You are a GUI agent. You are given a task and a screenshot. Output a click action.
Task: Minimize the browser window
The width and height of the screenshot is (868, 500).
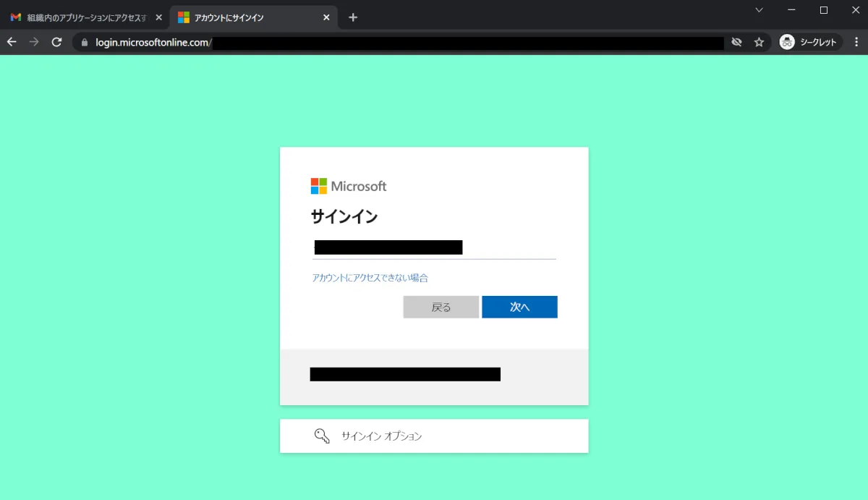pos(791,10)
